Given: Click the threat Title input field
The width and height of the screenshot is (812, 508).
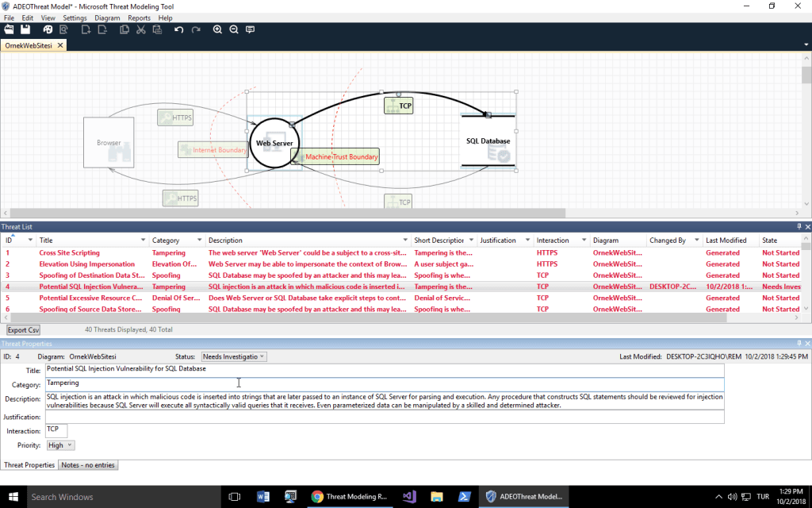Looking at the screenshot, I should pyautogui.click(x=385, y=370).
